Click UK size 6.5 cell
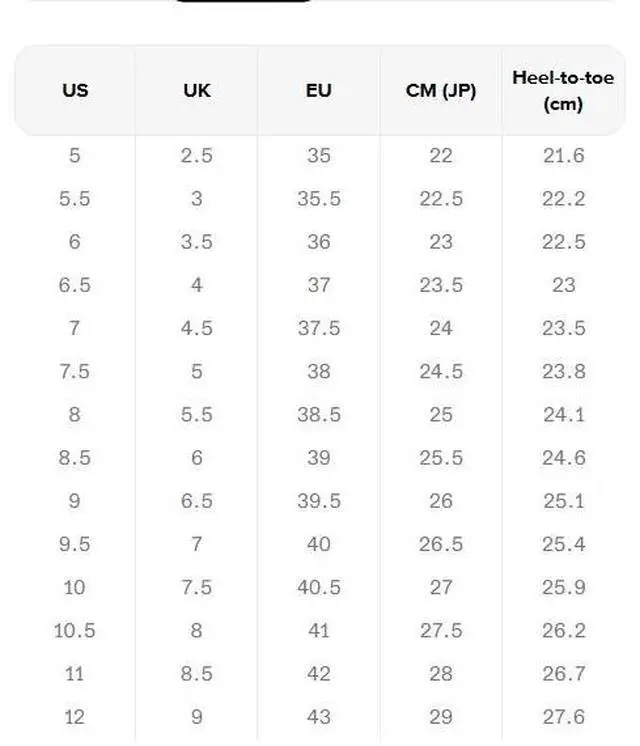Viewport: 640px width, 746px height. pos(197,501)
